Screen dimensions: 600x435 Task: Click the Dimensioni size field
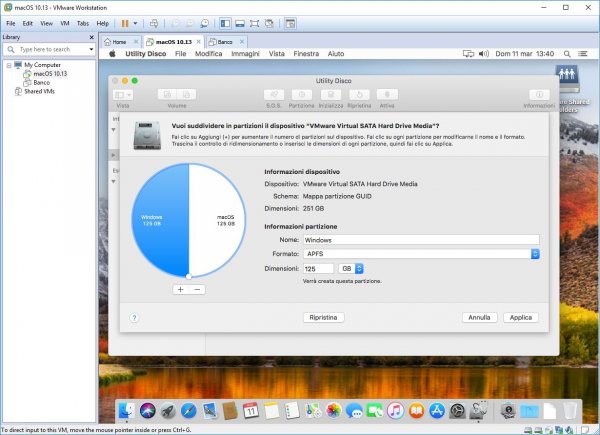pyautogui.click(x=318, y=269)
